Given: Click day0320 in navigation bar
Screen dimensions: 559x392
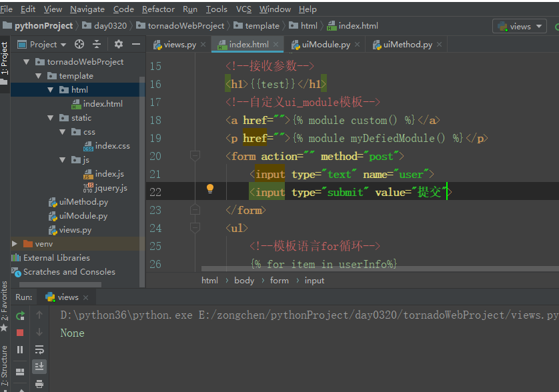Looking at the screenshot, I should (x=105, y=25).
